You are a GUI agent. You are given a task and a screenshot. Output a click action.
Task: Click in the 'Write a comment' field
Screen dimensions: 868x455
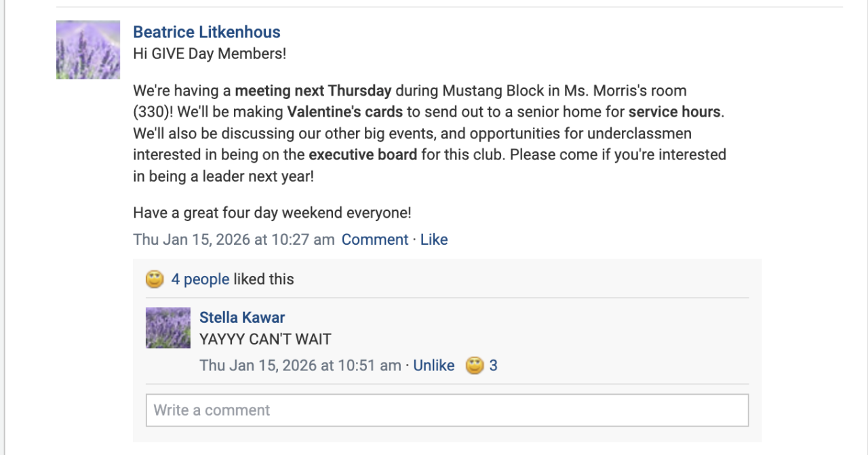[x=447, y=410]
